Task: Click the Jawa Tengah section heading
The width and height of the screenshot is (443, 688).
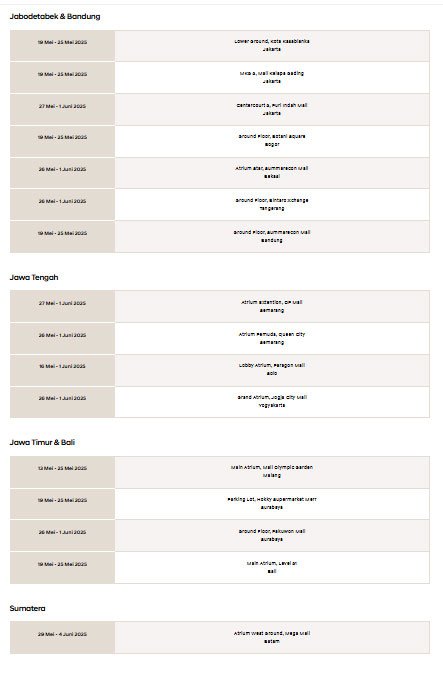Action: pyautogui.click(x=34, y=277)
